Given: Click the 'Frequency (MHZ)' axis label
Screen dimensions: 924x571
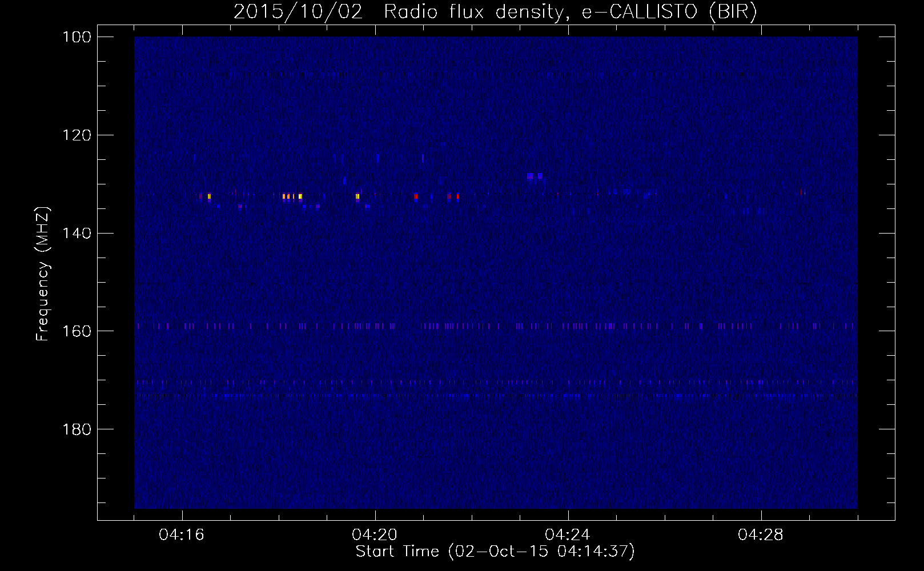Looking at the screenshot, I should coord(43,274).
